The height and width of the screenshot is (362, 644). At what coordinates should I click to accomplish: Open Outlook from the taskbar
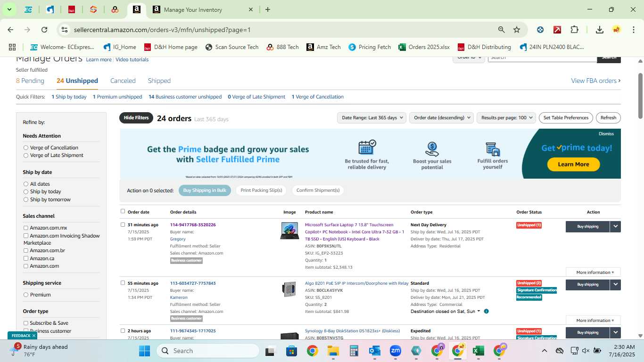[x=375, y=351]
